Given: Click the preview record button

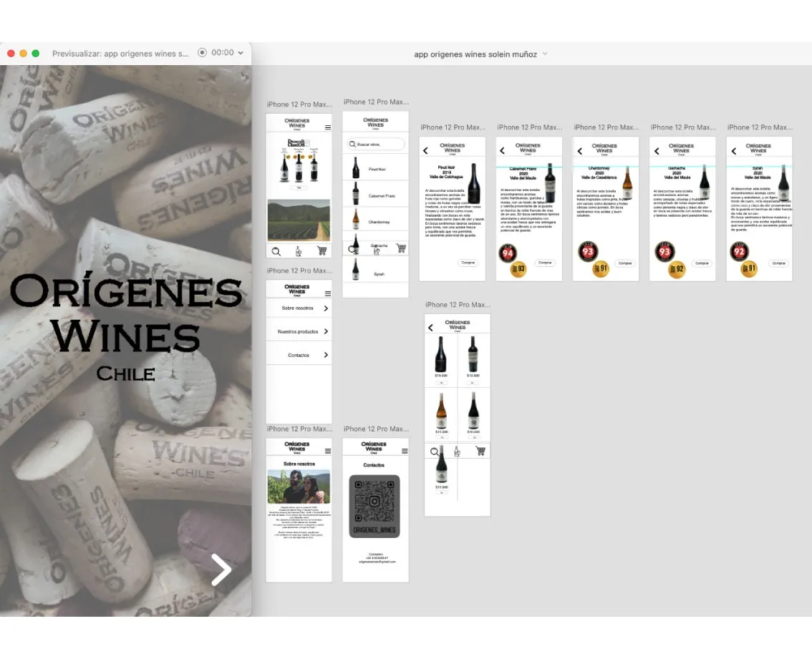Looking at the screenshot, I should click(203, 53).
